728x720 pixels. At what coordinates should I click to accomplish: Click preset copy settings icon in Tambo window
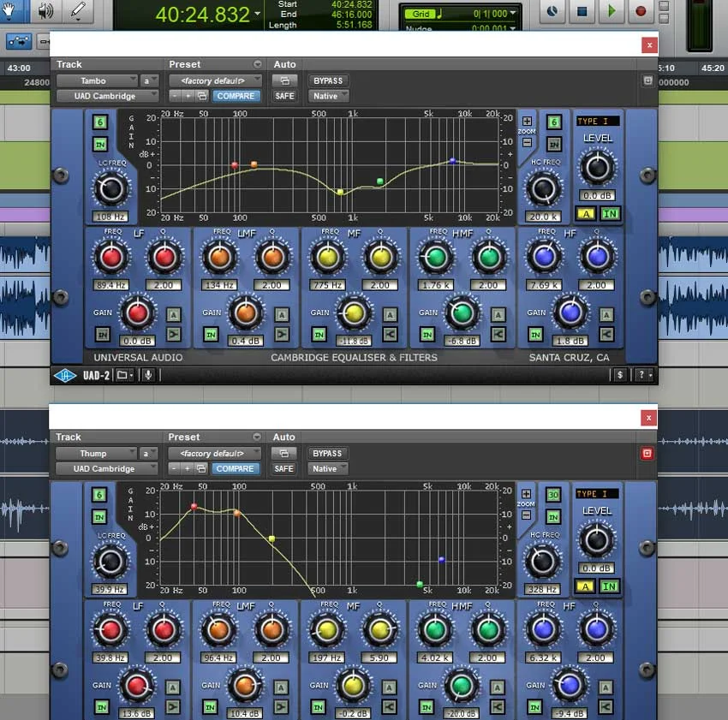coord(202,96)
